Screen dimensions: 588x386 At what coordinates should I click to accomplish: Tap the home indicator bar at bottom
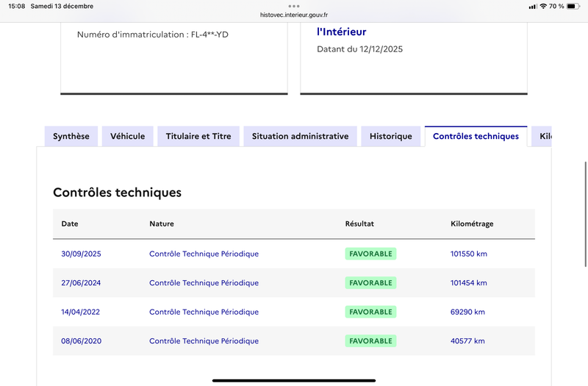294,380
